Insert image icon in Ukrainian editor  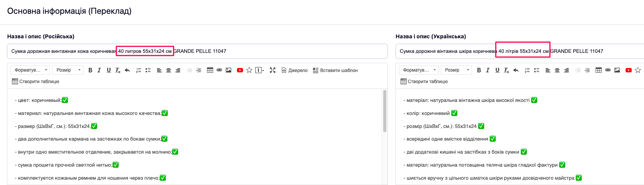617,70
